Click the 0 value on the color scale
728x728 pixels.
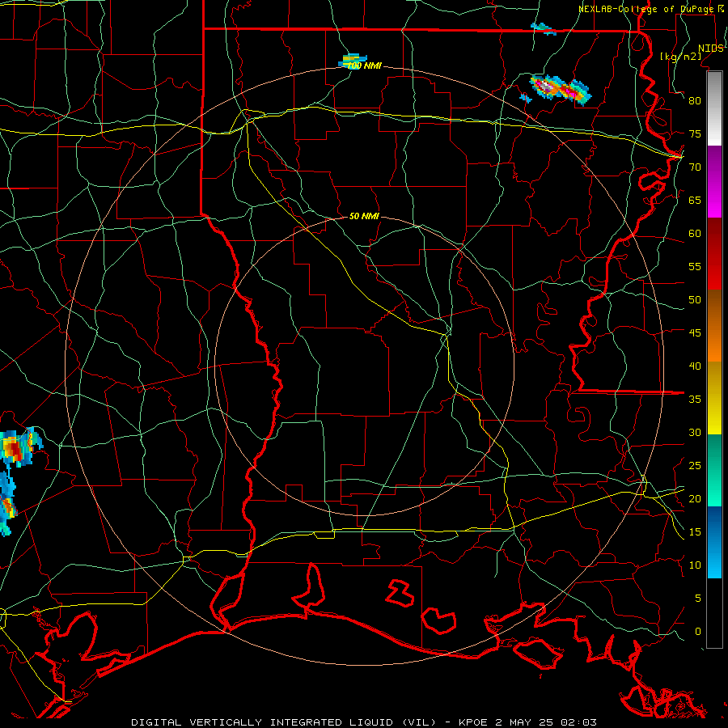click(x=698, y=632)
